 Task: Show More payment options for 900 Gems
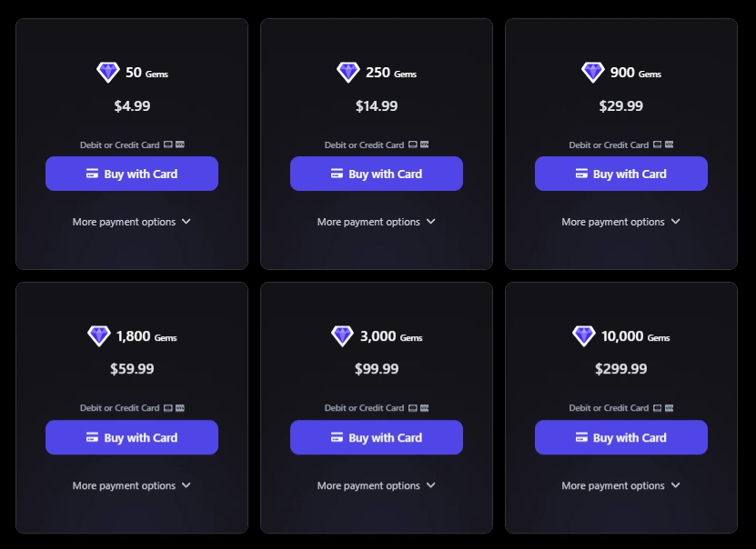[x=621, y=222]
